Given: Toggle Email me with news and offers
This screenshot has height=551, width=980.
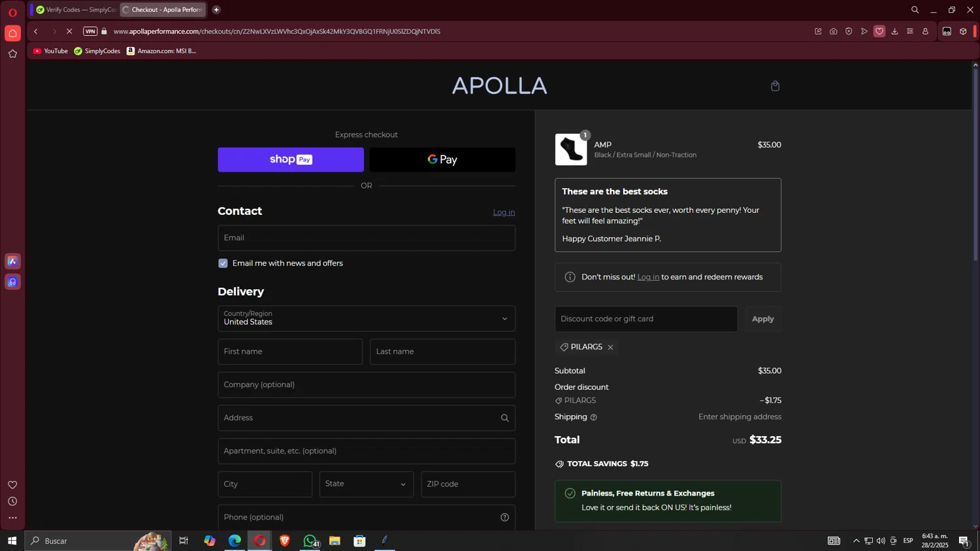Looking at the screenshot, I should [223, 264].
